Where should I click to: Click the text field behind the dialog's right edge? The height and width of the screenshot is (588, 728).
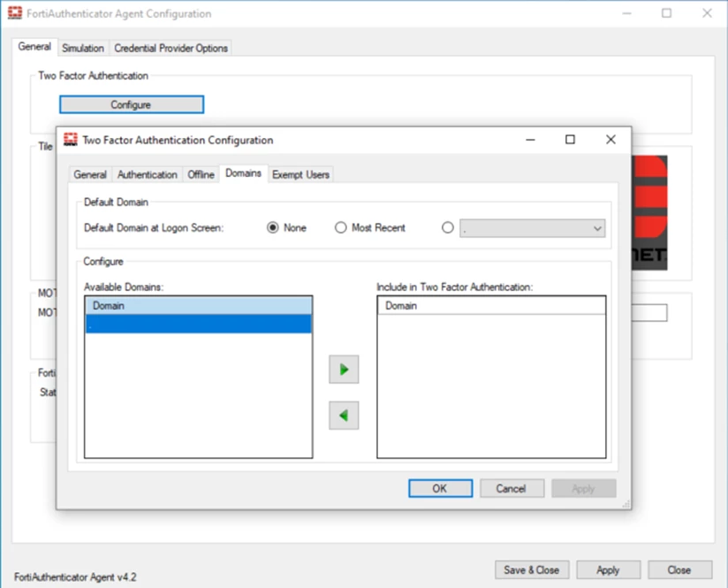[649, 313]
